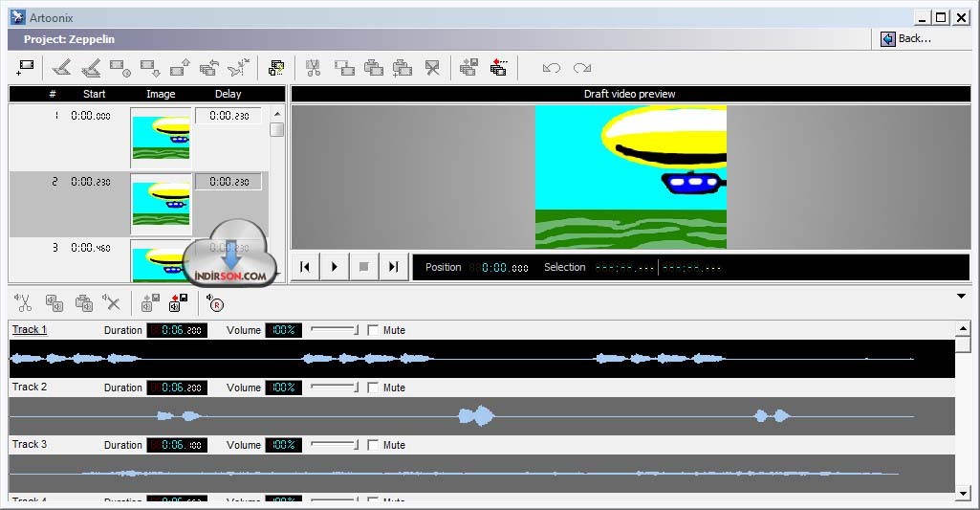Image resolution: width=980 pixels, height=510 pixels.
Task: Click the sound tracks scroll down arrow
Action: 963,493
